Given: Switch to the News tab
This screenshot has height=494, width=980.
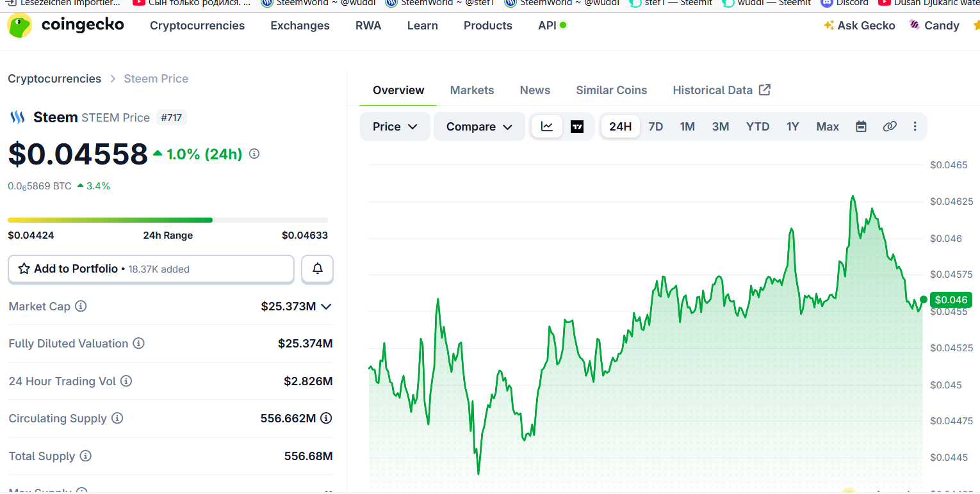Looking at the screenshot, I should pyautogui.click(x=535, y=90).
